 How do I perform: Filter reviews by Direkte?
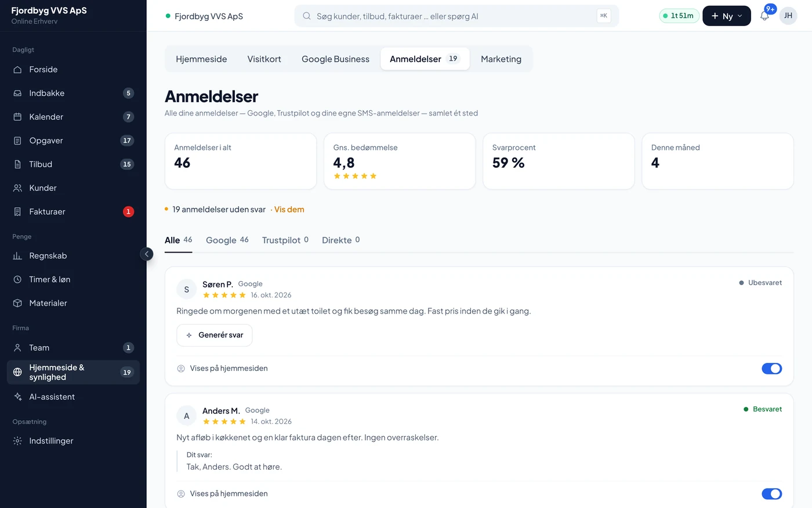(x=341, y=240)
